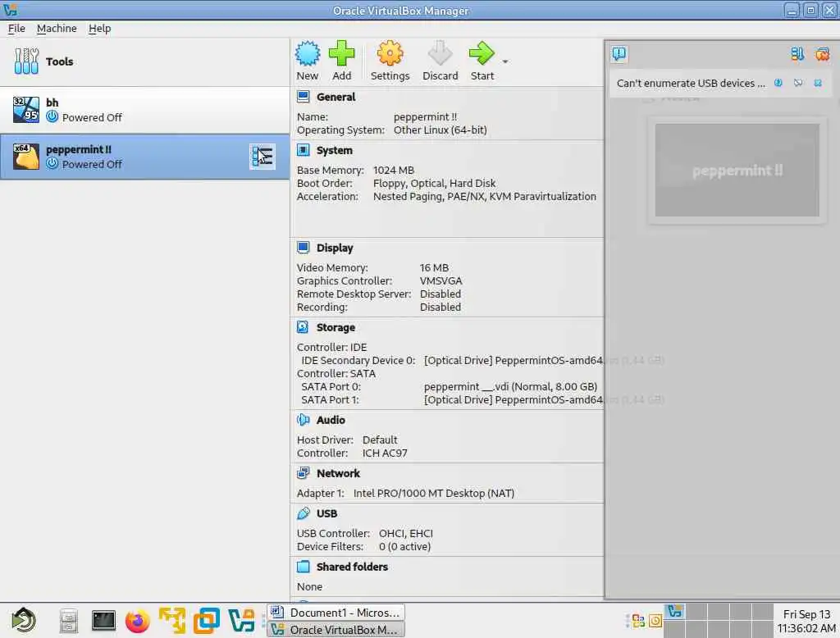Open the "Can't enumerate USB devices" notification
The height and width of the screenshot is (638, 840).
click(691, 83)
